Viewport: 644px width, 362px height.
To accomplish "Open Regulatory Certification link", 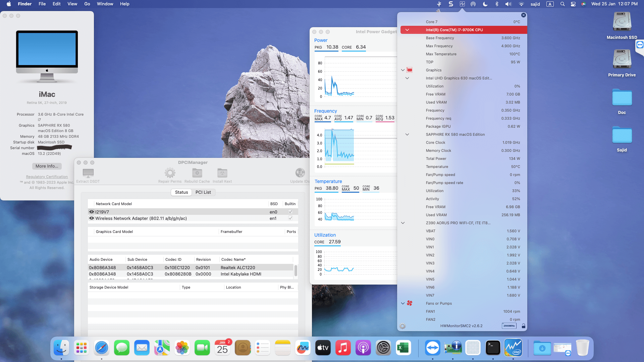I will coord(47,177).
